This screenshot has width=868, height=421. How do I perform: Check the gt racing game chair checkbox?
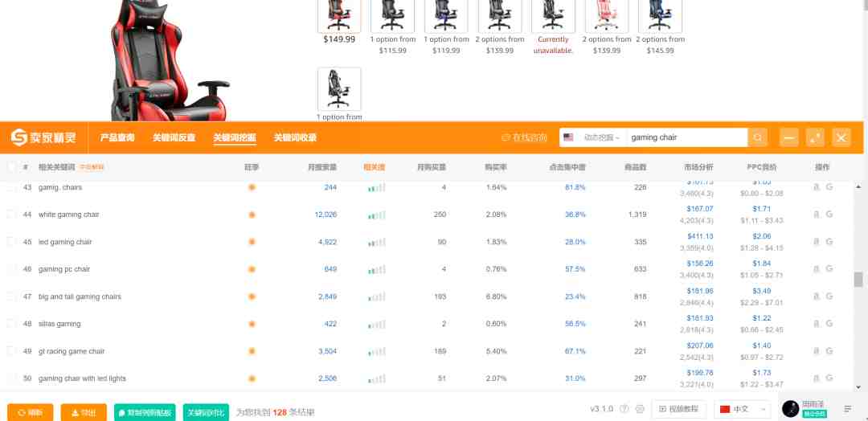[11, 351]
